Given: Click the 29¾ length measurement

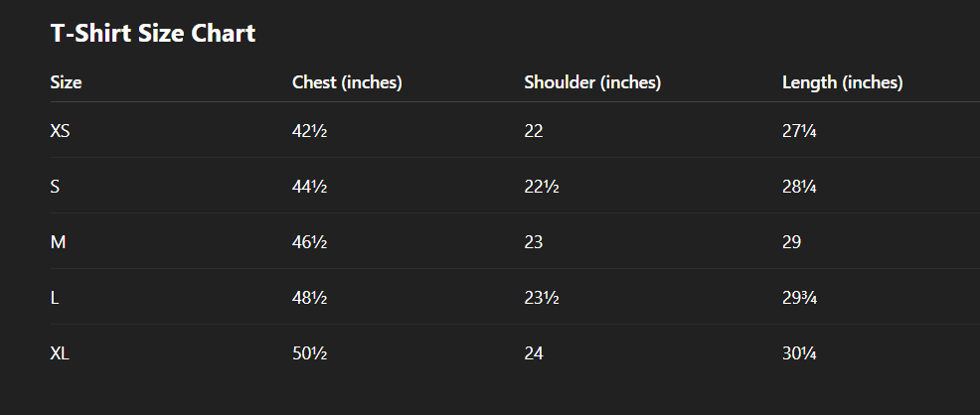Looking at the screenshot, I should click(799, 297).
